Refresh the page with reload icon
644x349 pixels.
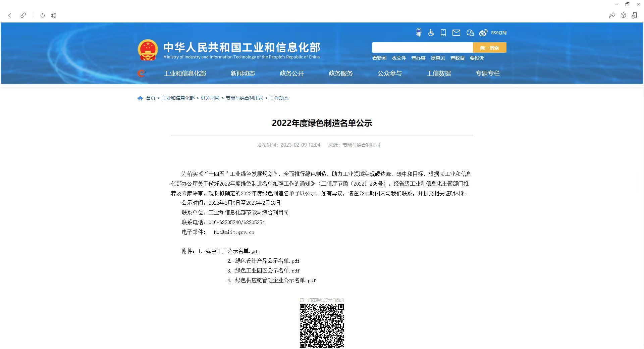43,15
